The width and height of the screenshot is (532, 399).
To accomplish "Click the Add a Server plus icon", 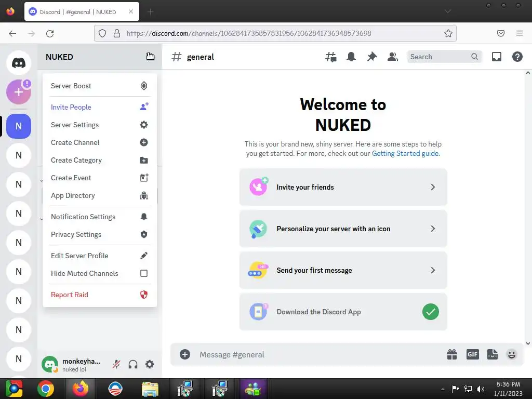I will [x=19, y=92].
